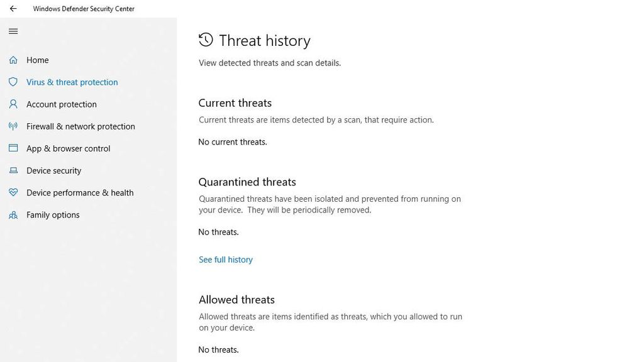Click the Windows Defender Security Center title bar
The width and height of the screenshot is (644, 362).
point(83,8)
